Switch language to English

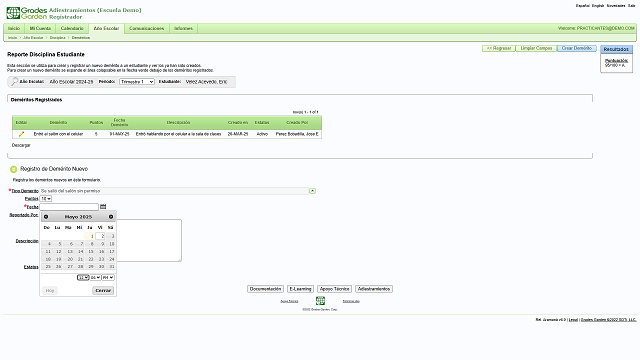(x=598, y=6)
